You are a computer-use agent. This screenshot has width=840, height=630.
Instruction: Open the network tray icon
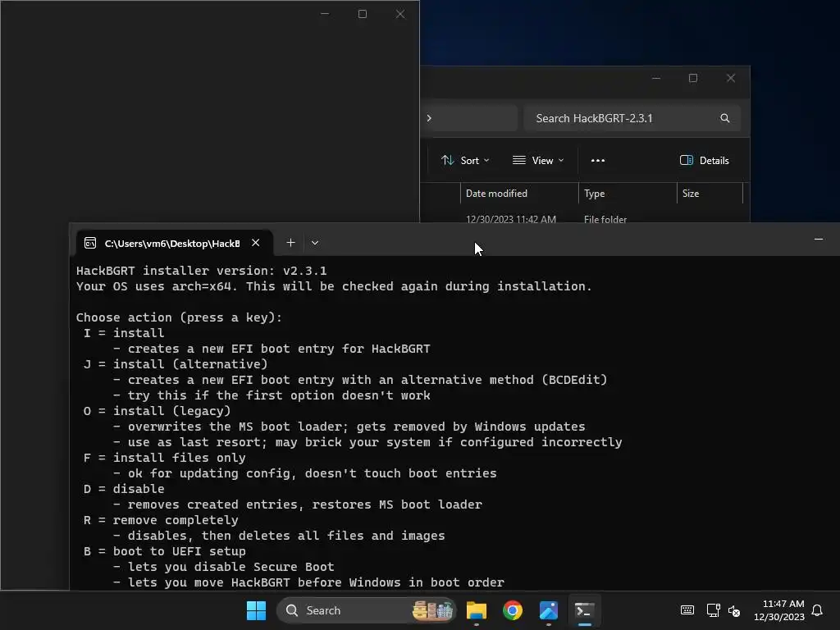tap(713, 610)
